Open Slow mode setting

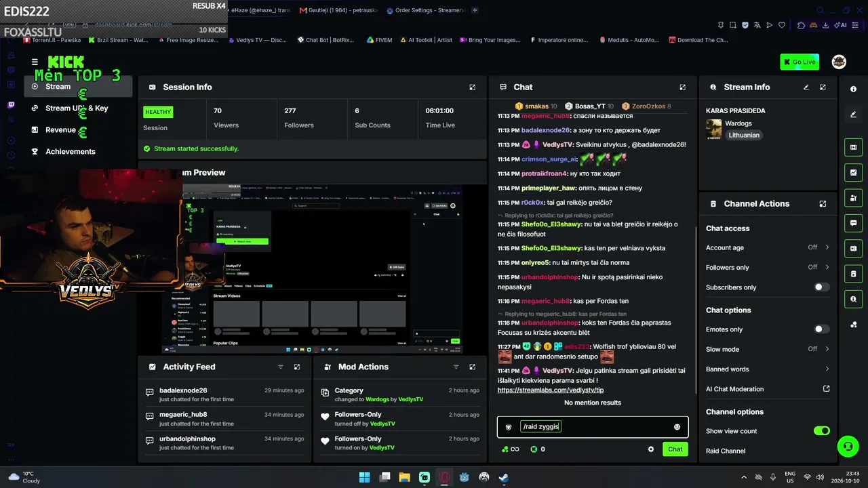pos(768,349)
